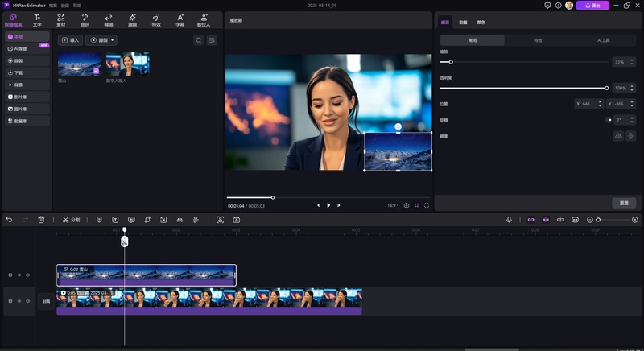Select the AI工具 sub-tab
This screenshot has height=351, width=644.
point(603,40)
